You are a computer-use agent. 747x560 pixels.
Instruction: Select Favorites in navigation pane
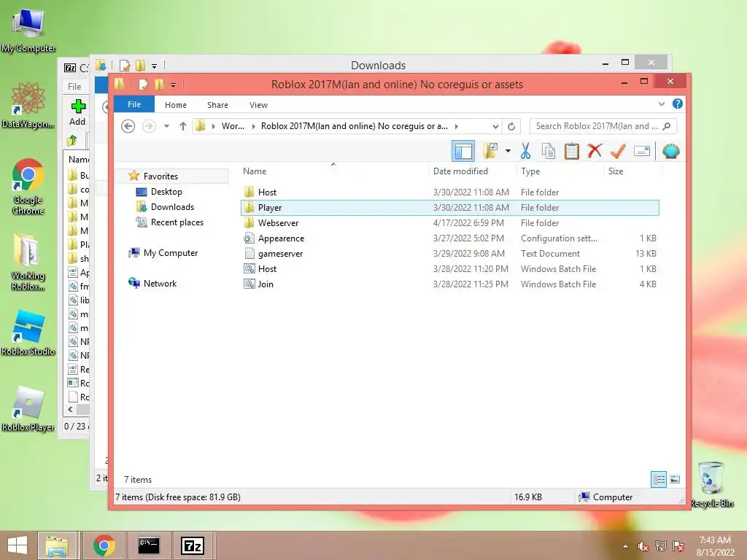160,176
